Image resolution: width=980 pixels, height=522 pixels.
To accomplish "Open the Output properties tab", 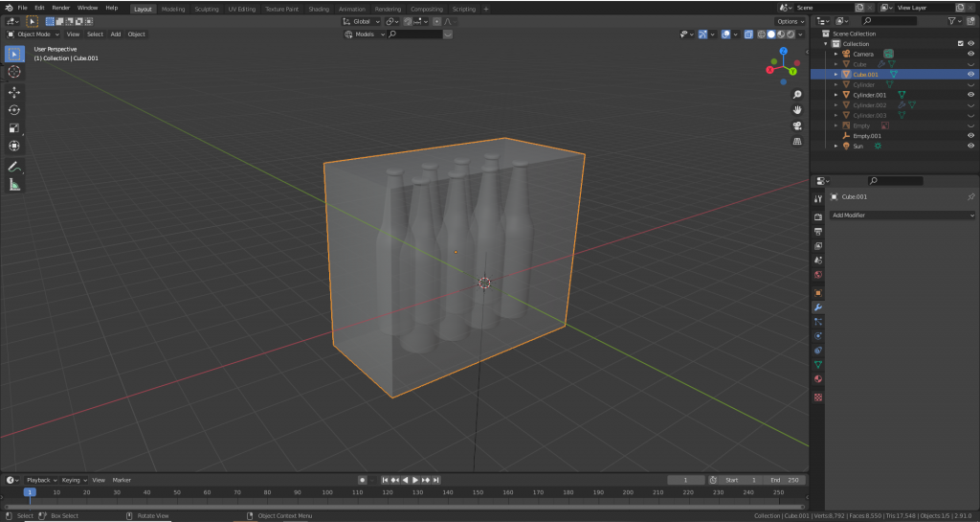I will (818, 231).
